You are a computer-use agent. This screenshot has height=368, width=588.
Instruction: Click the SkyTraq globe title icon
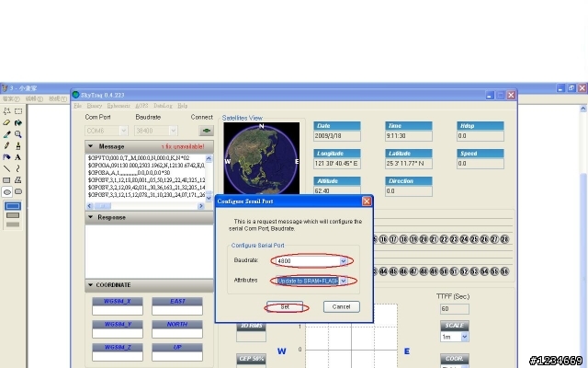(x=75, y=95)
